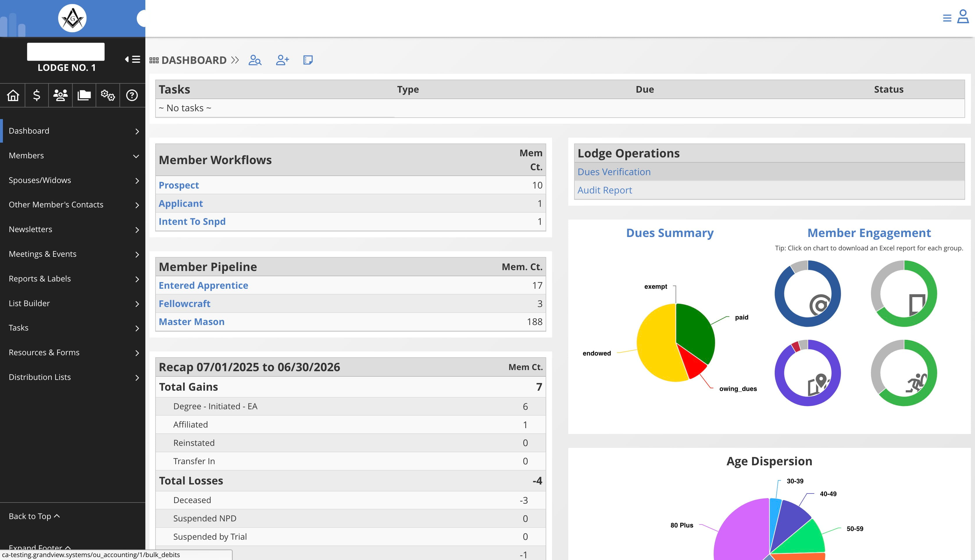Select List Builder in the sidebar

[x=73, y=303]
